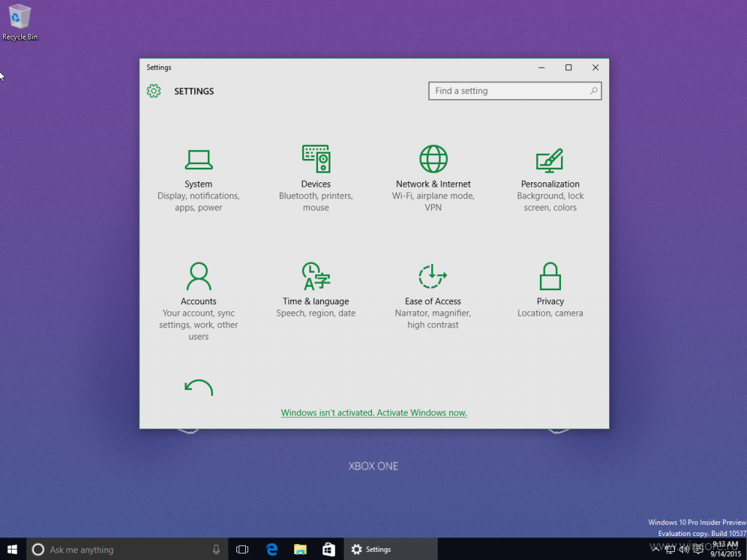Click the Cortana circle icon
The image size is (747, 560).
(x=38, y=550)
